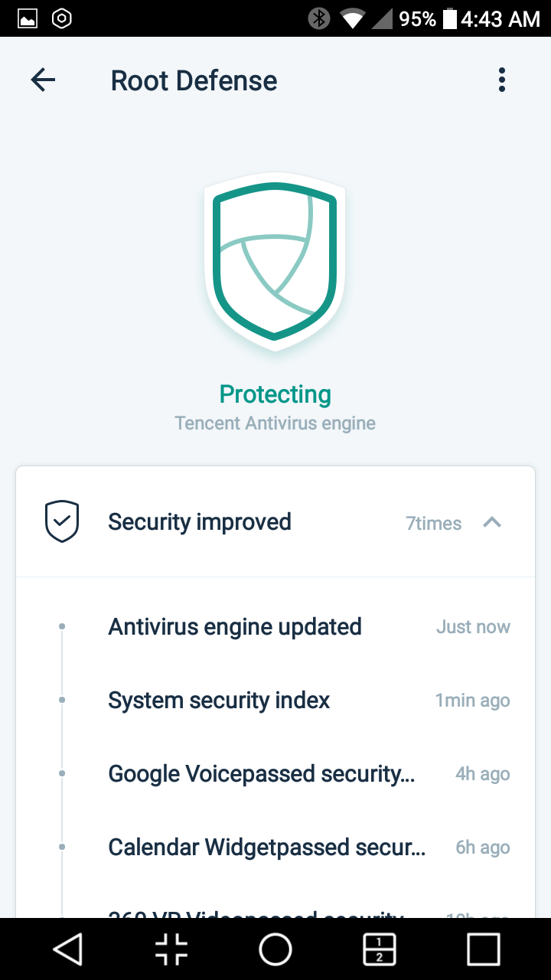
Task: Tap the Security improved shield-check icon
Action: click(x=62, y=522)
